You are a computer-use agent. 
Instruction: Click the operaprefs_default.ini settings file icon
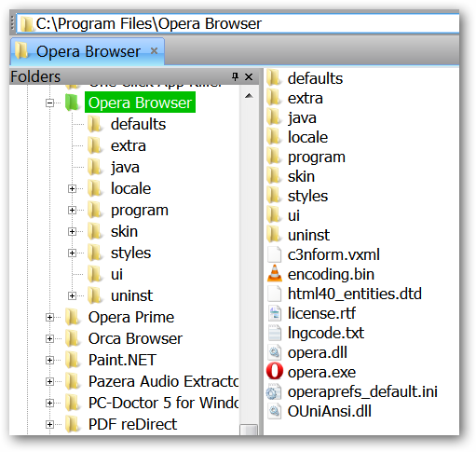tap(274, 391)
